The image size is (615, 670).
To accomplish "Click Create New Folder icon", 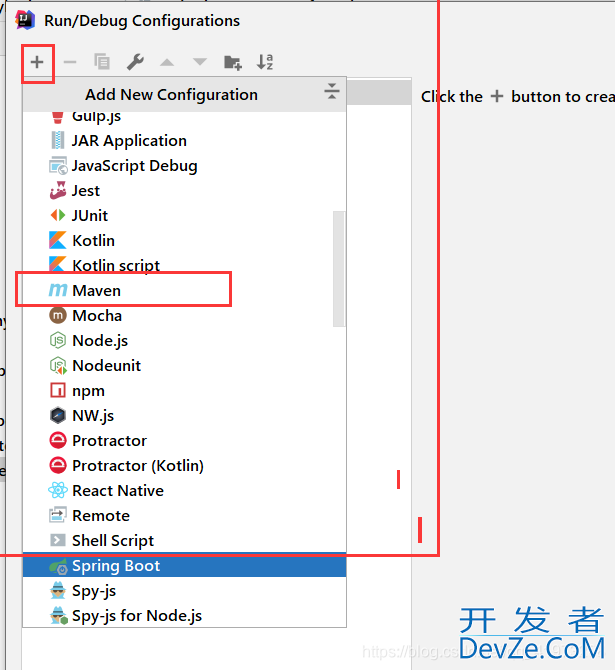I will pyautogui.click(x=233, y=62).
